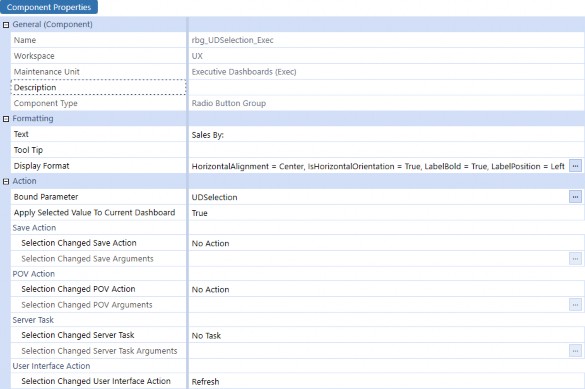Click the Selection Changed POV Arguments value field
Viewport: 585px width, 389px height.
(379, 305)
